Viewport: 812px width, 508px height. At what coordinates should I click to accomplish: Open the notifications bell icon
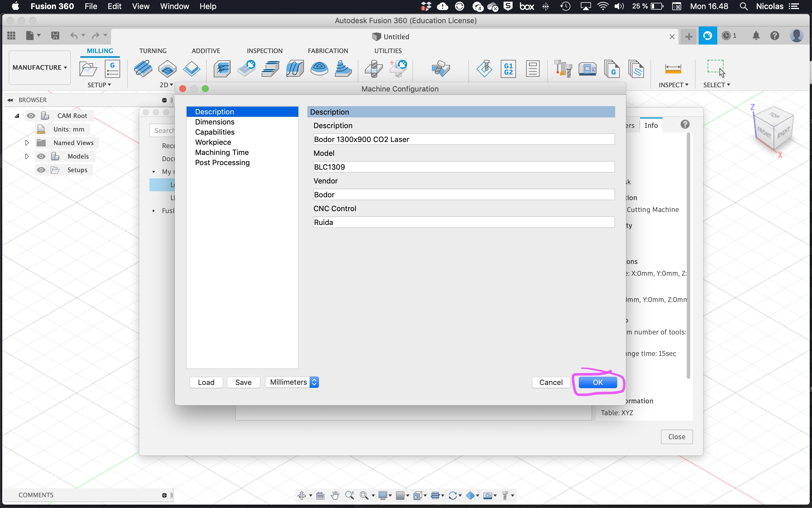pos(756,36)
